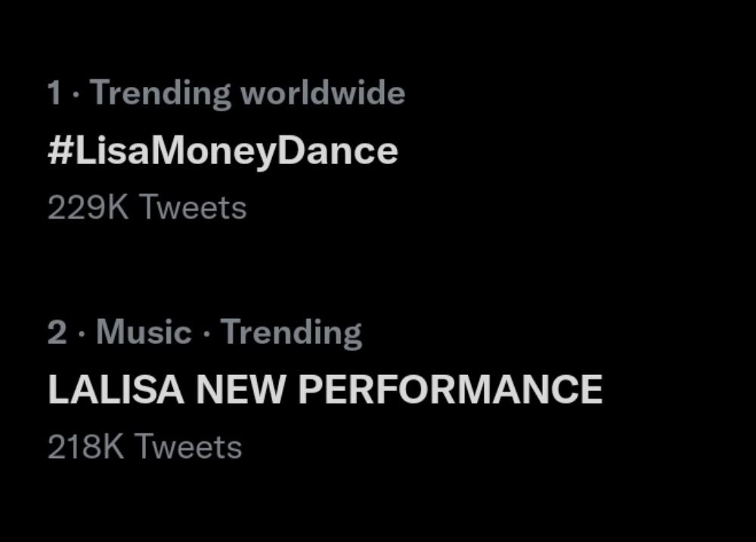
Task: Click the word Tweets beside 229K
Action: 194,208
